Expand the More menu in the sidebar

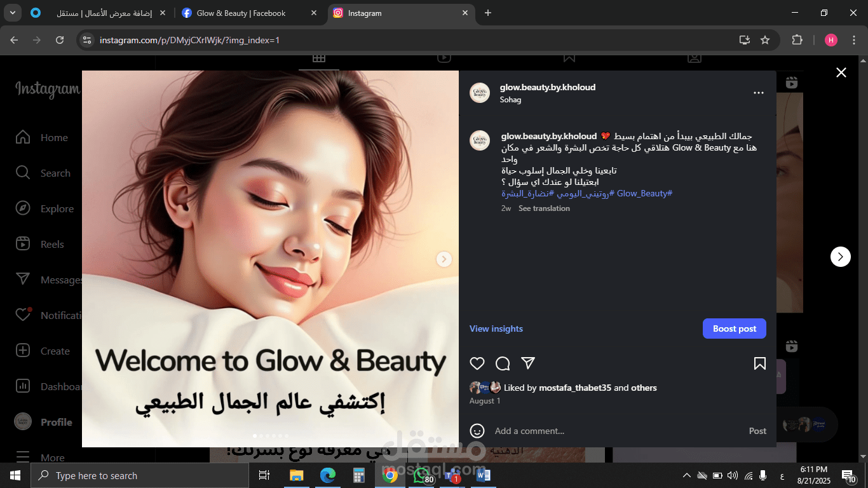click(39, 457)
